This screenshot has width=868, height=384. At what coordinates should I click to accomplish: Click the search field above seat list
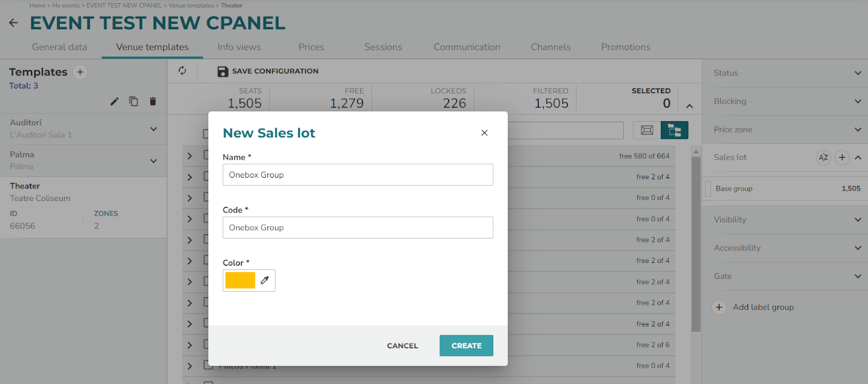pos(565,130)
